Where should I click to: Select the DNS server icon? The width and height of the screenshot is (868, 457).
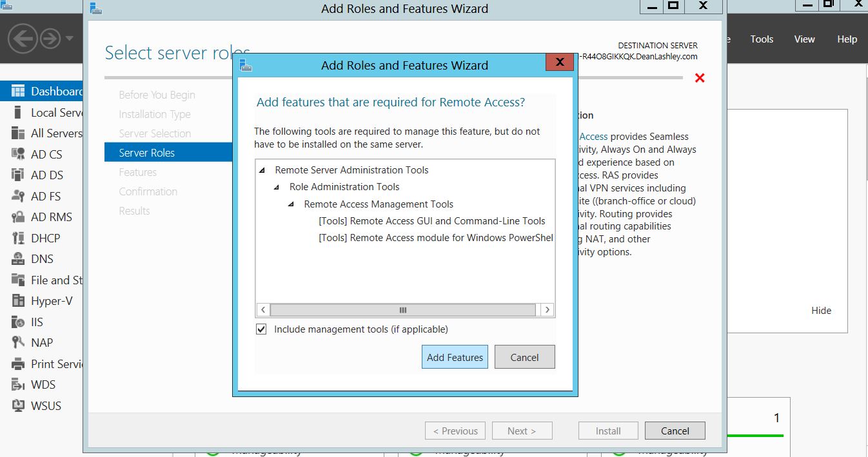point(18,259)
